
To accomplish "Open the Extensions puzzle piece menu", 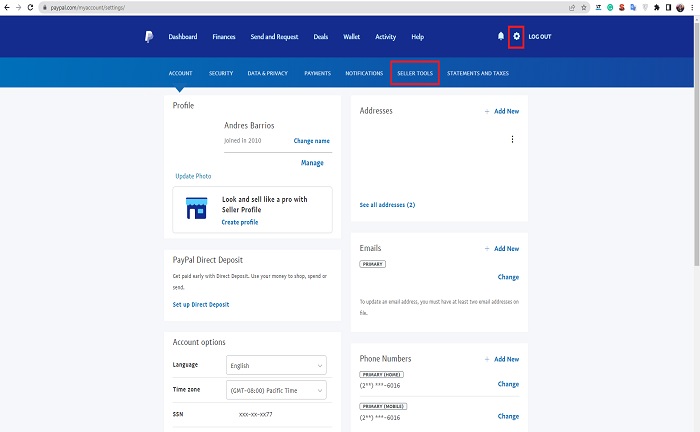I will click(x=657, y=8).
